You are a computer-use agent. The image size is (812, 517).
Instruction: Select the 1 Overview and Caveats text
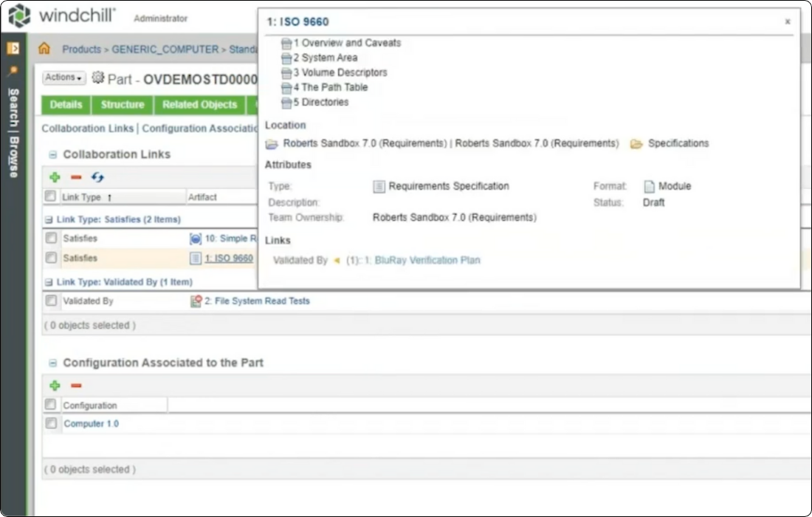tap(347, 43)
